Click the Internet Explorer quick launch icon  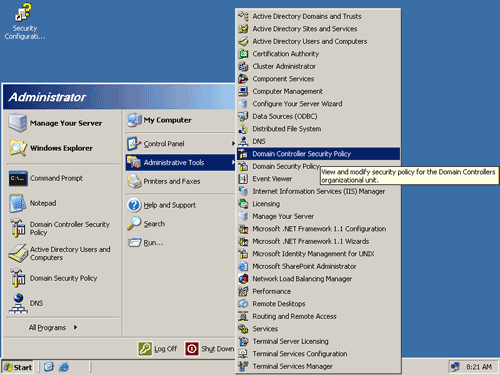(x=64, y=367)
